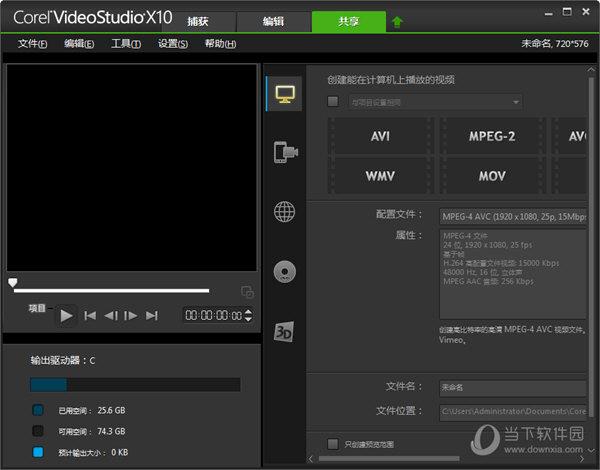The height and width of the screenshot is (470, 600).
Task: Choose the AVI format button
Action: tap(381, 136)
